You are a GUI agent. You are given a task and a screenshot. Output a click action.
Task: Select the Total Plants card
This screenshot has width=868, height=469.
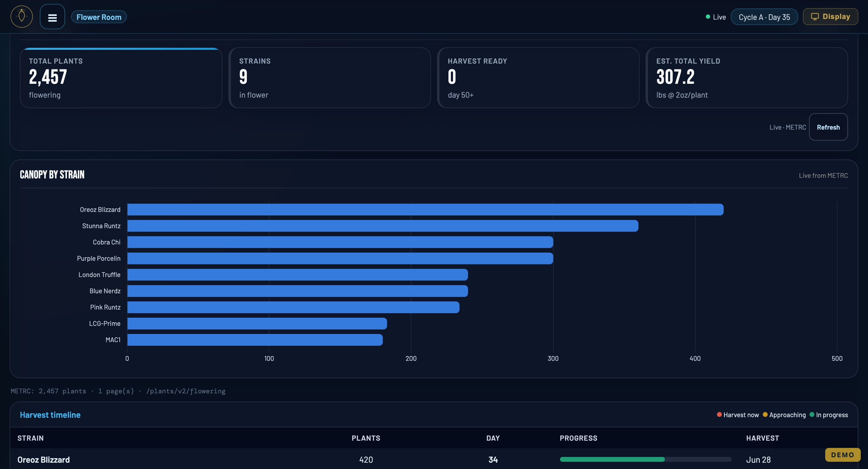click(x=121, y=78)
